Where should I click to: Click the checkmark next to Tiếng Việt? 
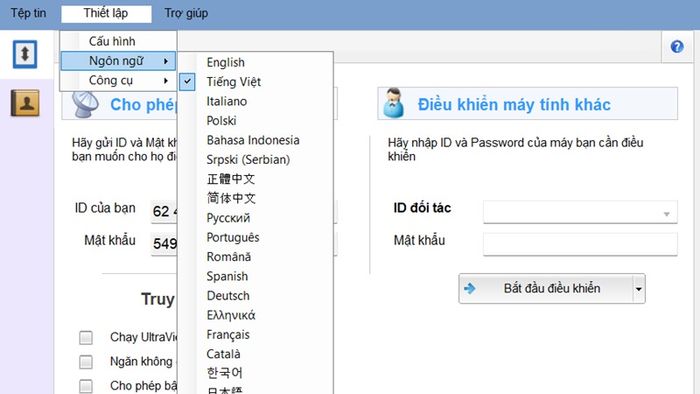[188, 81]
